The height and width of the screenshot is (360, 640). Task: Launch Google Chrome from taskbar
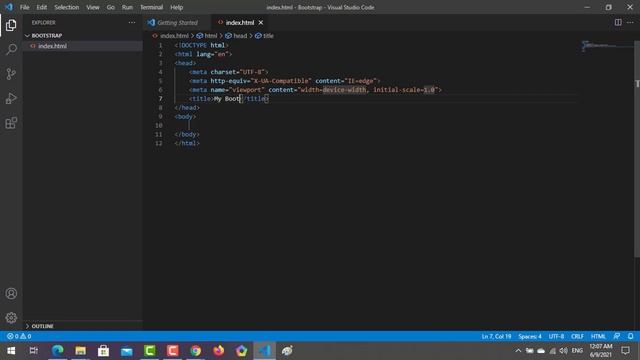[196, 351]
